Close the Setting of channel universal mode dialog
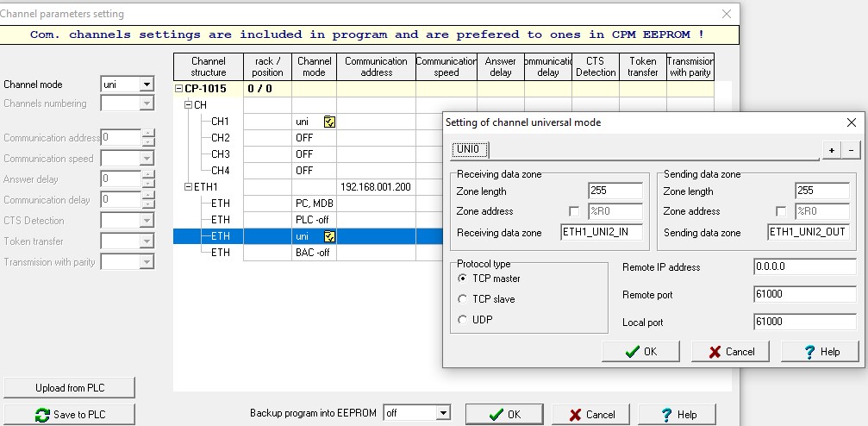The height and width of the screenshot is (426, 868). coord(852,122)
